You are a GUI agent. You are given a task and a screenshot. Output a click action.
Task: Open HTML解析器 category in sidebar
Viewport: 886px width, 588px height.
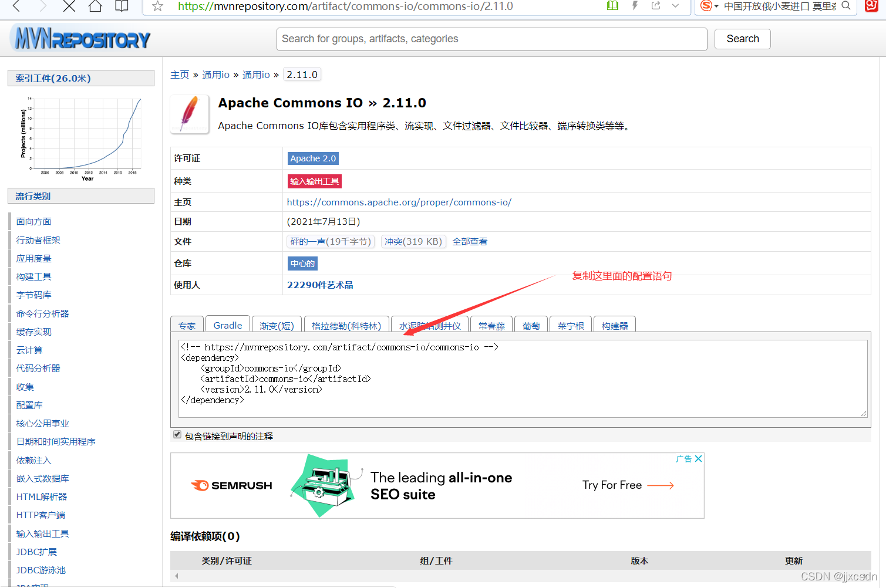click(41, 497)
